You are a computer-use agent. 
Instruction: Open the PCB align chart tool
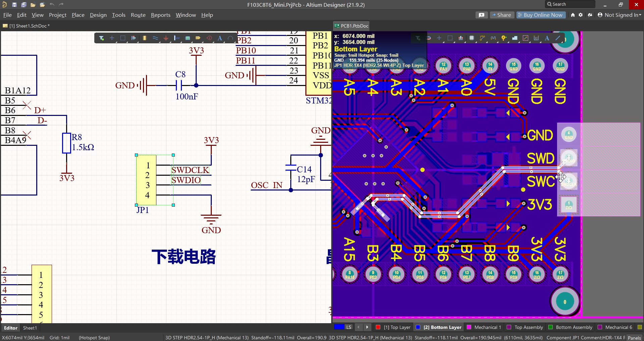(x=461, y=38)
